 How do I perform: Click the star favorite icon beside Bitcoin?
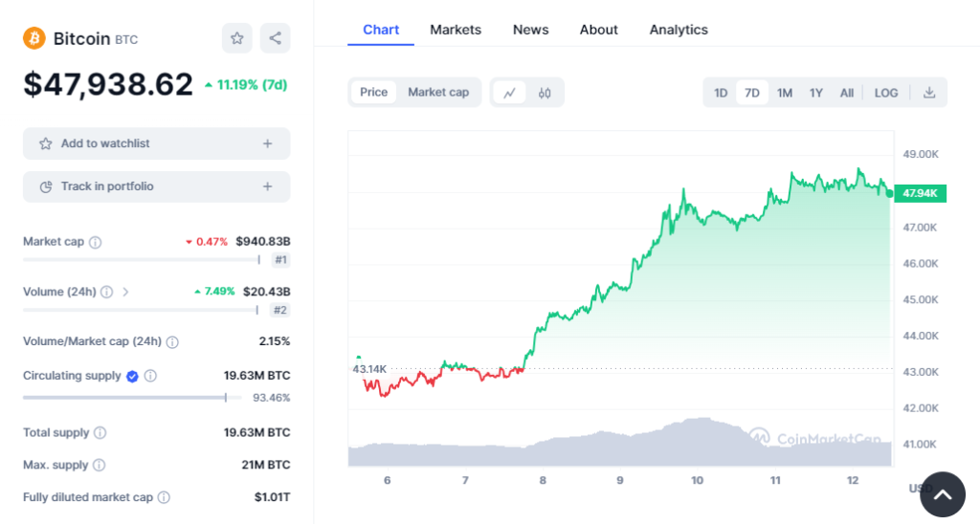[x=236, y=38]
